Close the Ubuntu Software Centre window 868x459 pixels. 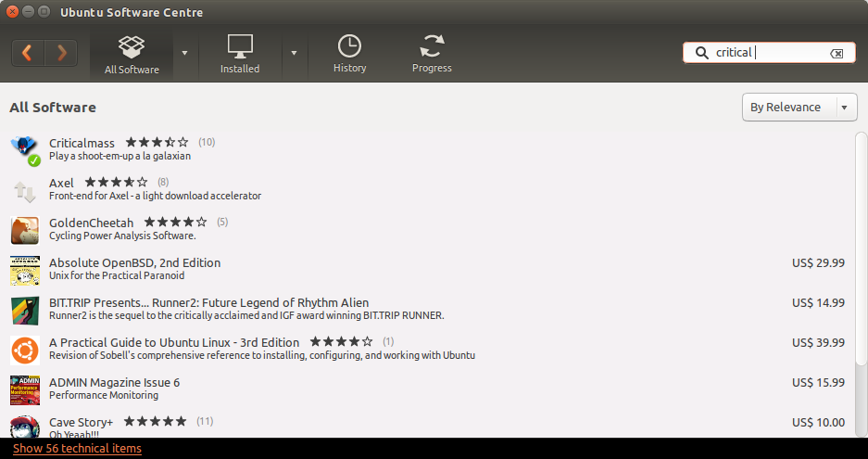[12, 12]
